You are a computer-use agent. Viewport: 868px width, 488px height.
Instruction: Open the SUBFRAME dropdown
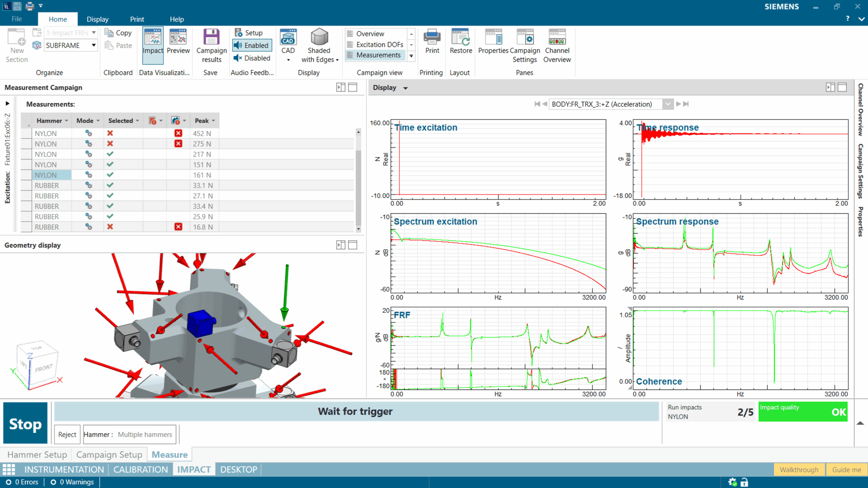pos(94,45)
